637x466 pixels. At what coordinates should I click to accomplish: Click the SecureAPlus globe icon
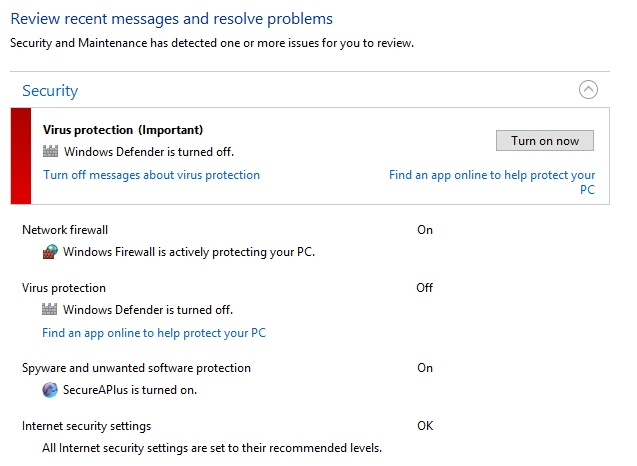point(50,390)
